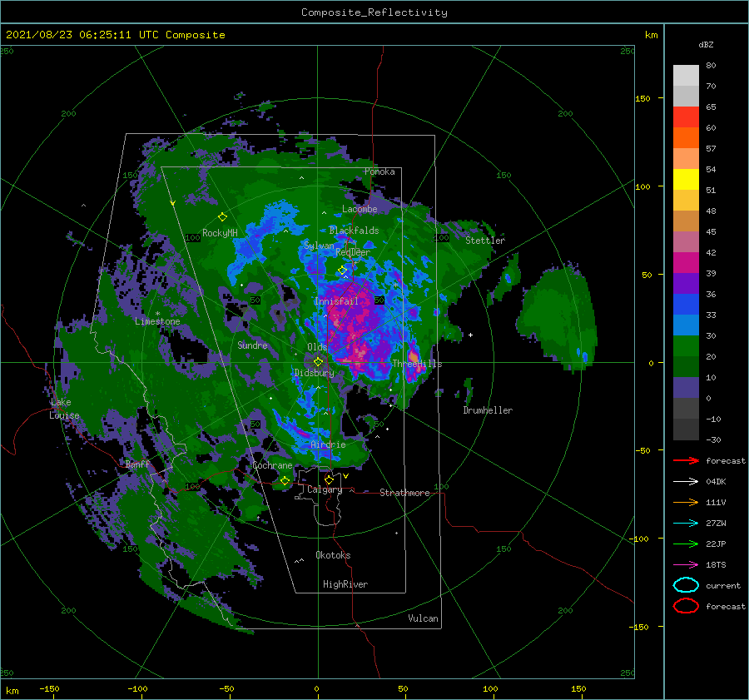
Task: Click the Airdrie city label
Action: pyautogui.click(x=328, y=444)
